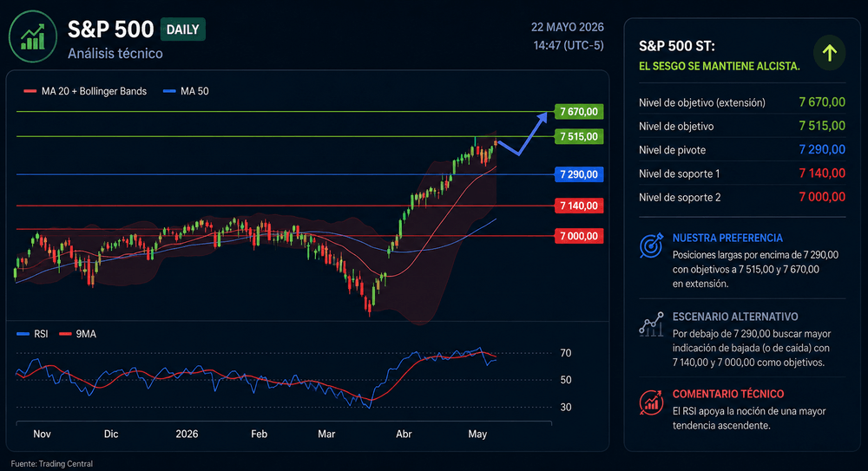Click the RSI axis value 70
The height and width of the screenshot is (471, 868).
(x=565, y=353)
